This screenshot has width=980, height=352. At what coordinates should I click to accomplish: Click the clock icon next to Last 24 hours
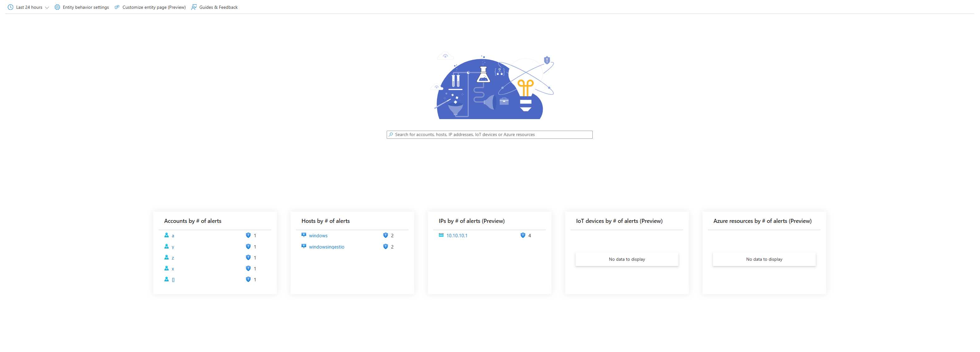[x=11, y=7]
